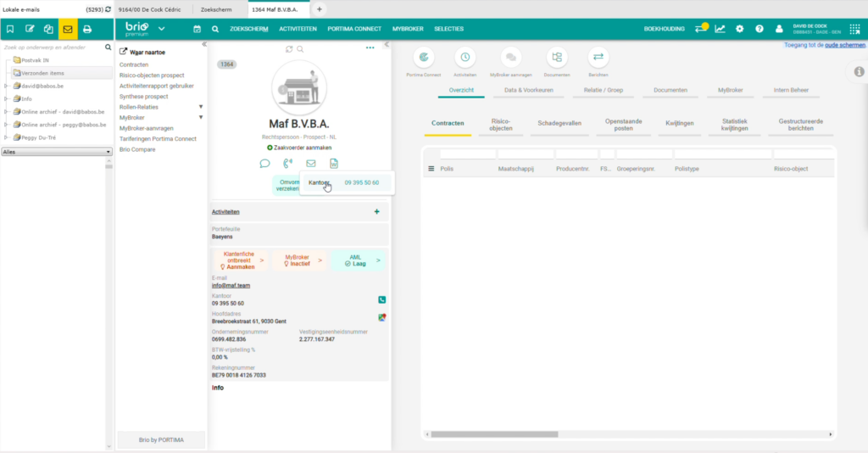Open the PORTIMA CONNECT menu
Viewport: 868px width, 453px height.
click(x=354, y=29)
